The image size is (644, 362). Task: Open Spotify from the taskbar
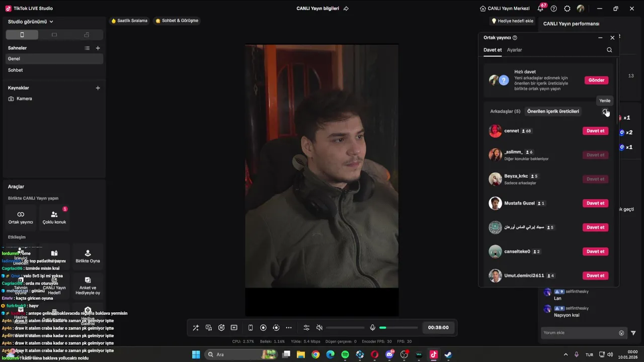pos(345,354)
